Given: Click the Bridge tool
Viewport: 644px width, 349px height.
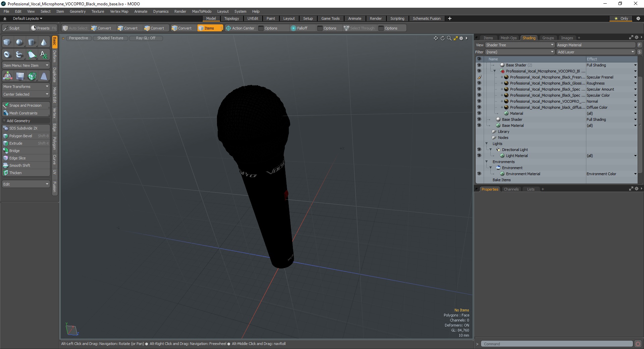Looking at the screenshot, I should pos(26,151).
